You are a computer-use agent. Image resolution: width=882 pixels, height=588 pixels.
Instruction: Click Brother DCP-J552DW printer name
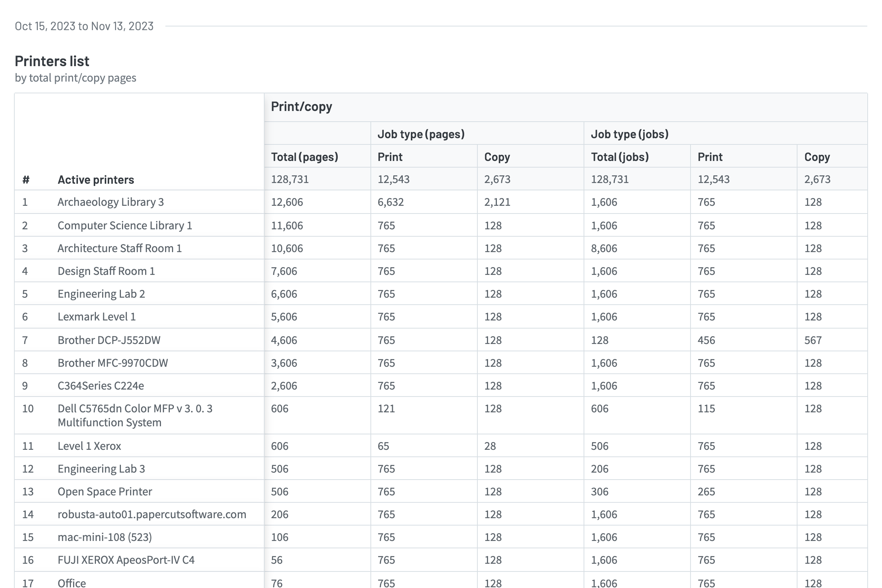[x=109, y=340]
